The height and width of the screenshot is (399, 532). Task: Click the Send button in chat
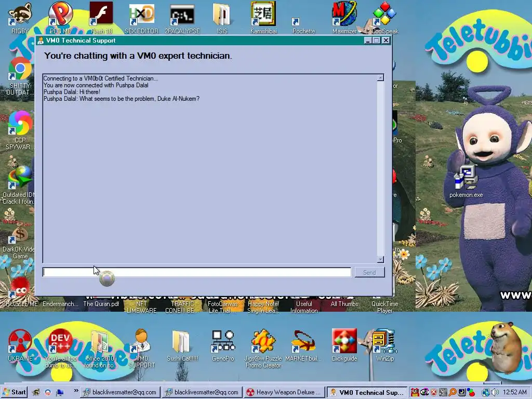point(369,272)
